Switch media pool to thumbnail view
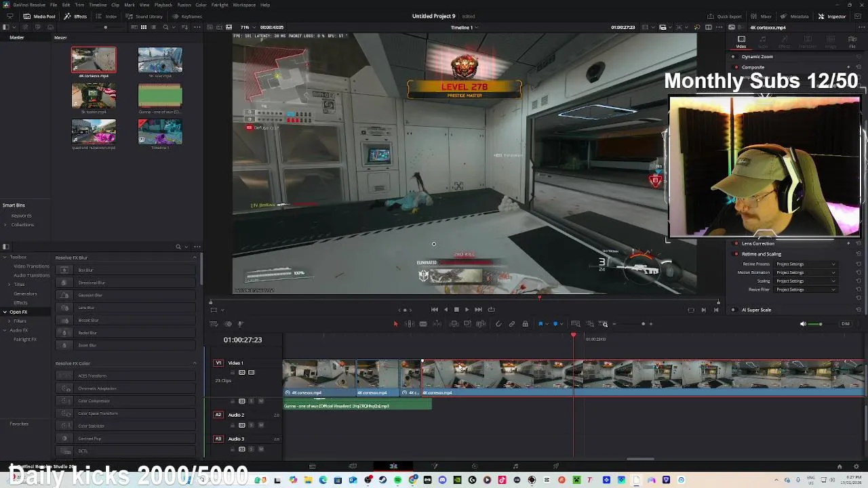The width and height of the screenshot is (868, 488). [x=143, y=27]
